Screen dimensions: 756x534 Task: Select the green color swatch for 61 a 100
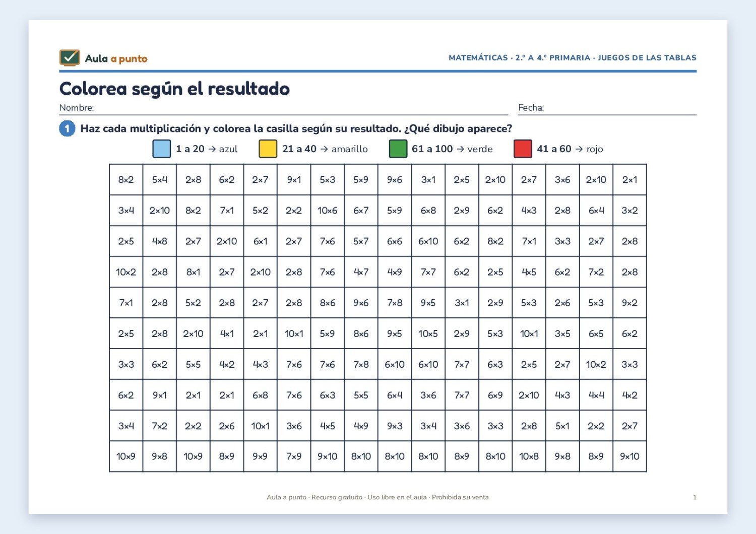click(x=398, y=149)
